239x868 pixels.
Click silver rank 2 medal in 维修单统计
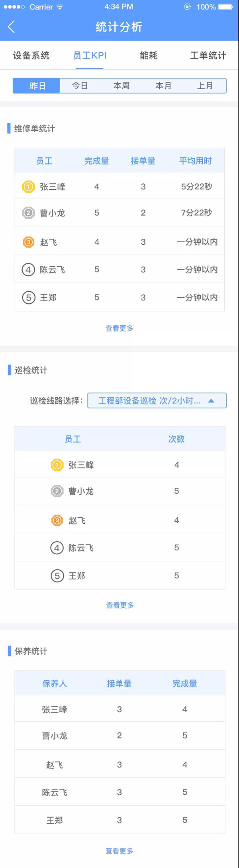click(x=28, y=213)
